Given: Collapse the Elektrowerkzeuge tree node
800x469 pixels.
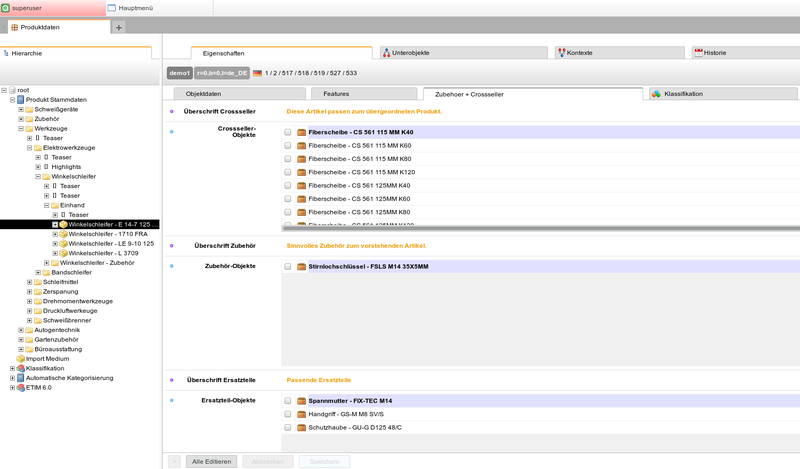Looking at the screenshot, I should coord(29,148).
